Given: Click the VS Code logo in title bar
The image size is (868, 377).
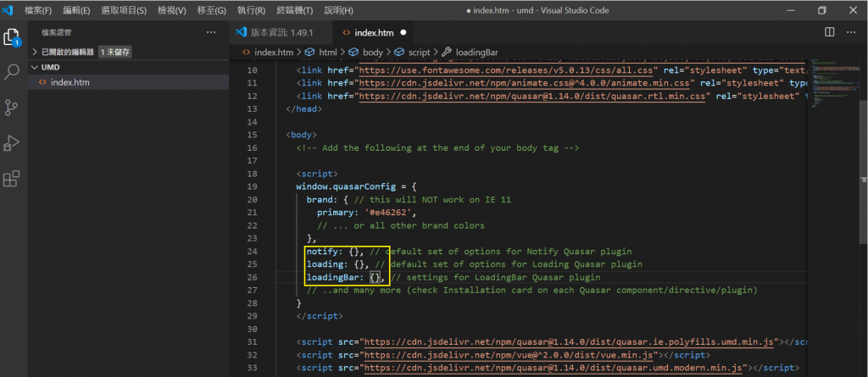Looking at the screenshot, I should click(x=8, y=10).
